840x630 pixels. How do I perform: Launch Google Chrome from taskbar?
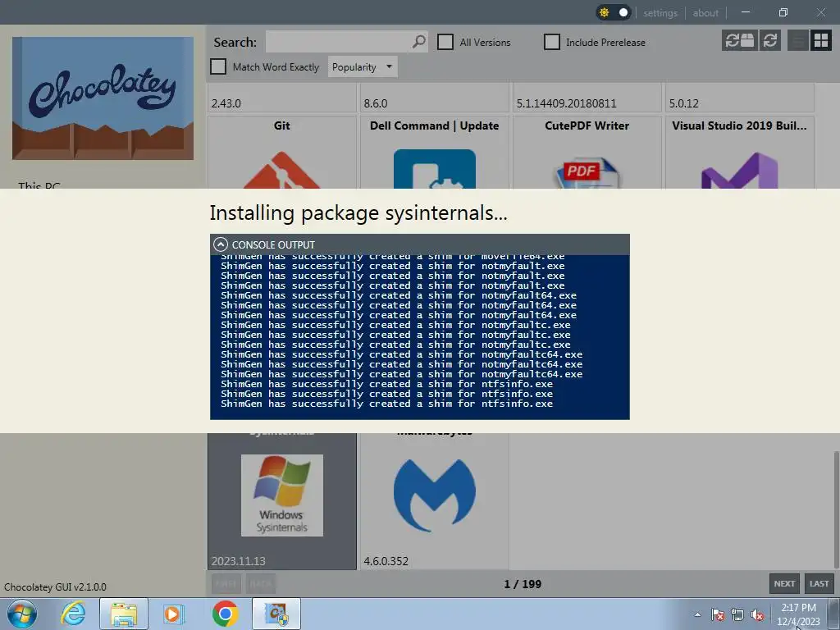click(225, 614)
